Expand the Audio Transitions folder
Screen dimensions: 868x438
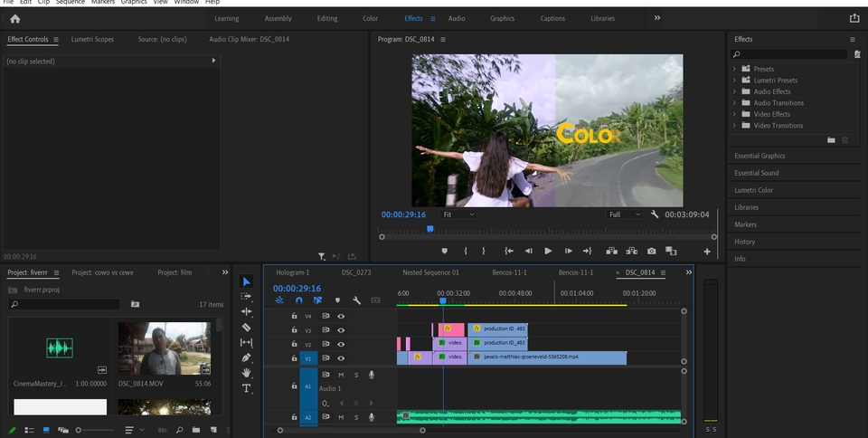point(734,103)
